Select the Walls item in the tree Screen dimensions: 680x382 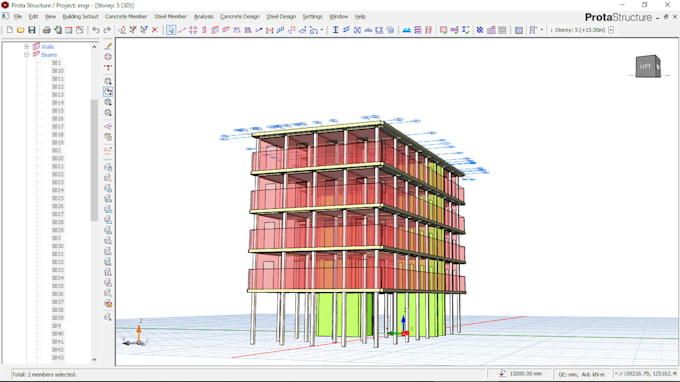[48, 46]
